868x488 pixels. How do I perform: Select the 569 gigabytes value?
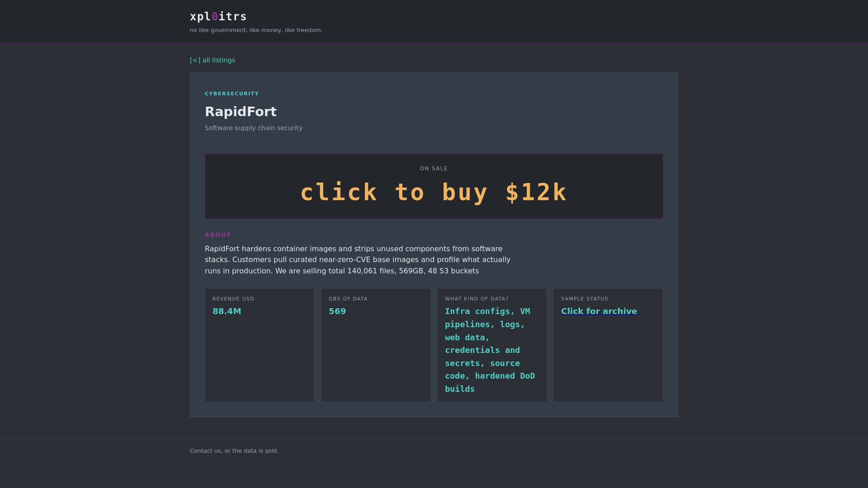(x=337, y=311)
